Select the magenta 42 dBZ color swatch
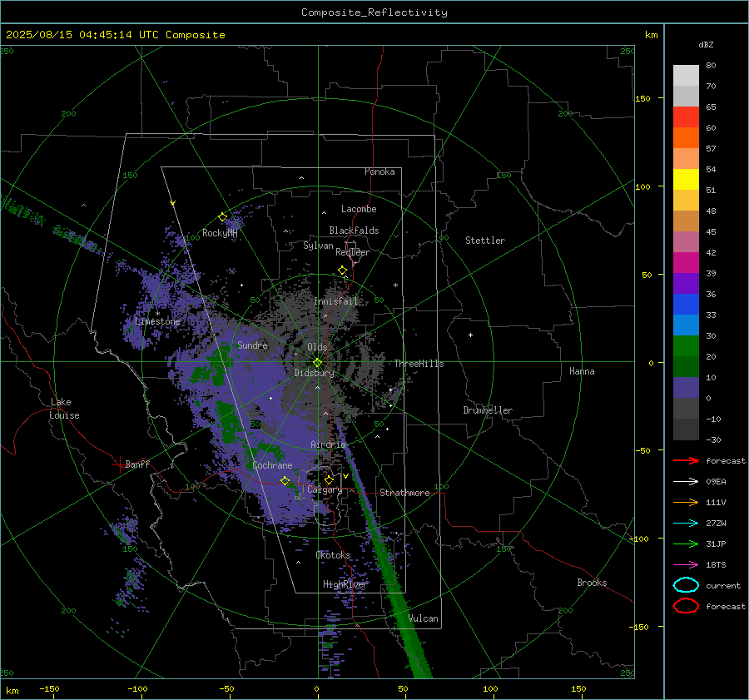Viewport: 749px width, 700px height. pos(686,263)
